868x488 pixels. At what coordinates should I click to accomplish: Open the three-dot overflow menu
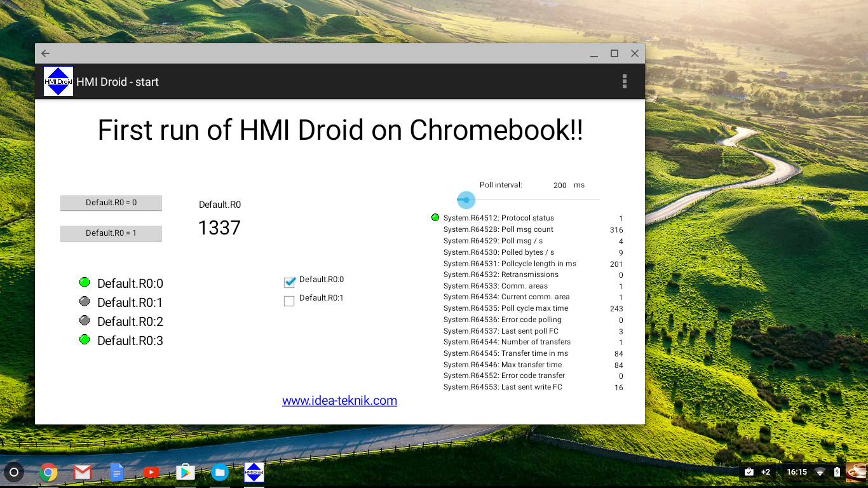pos(625,81)
